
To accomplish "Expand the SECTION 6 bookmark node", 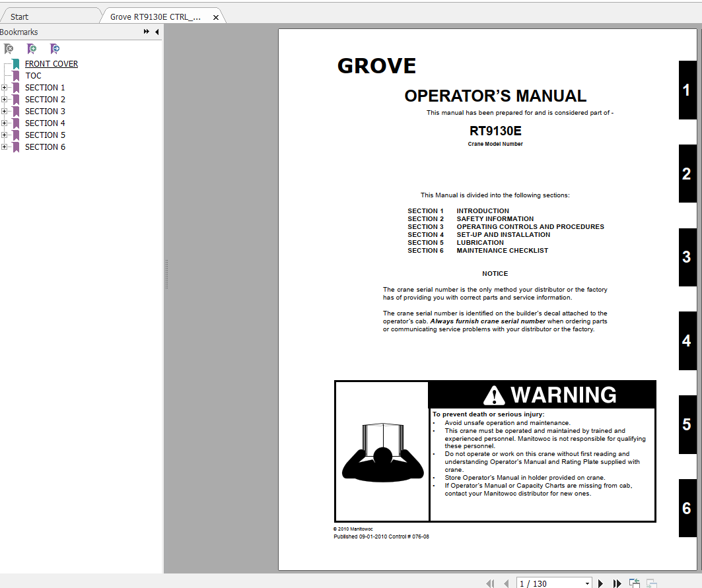I will (4, 147).
